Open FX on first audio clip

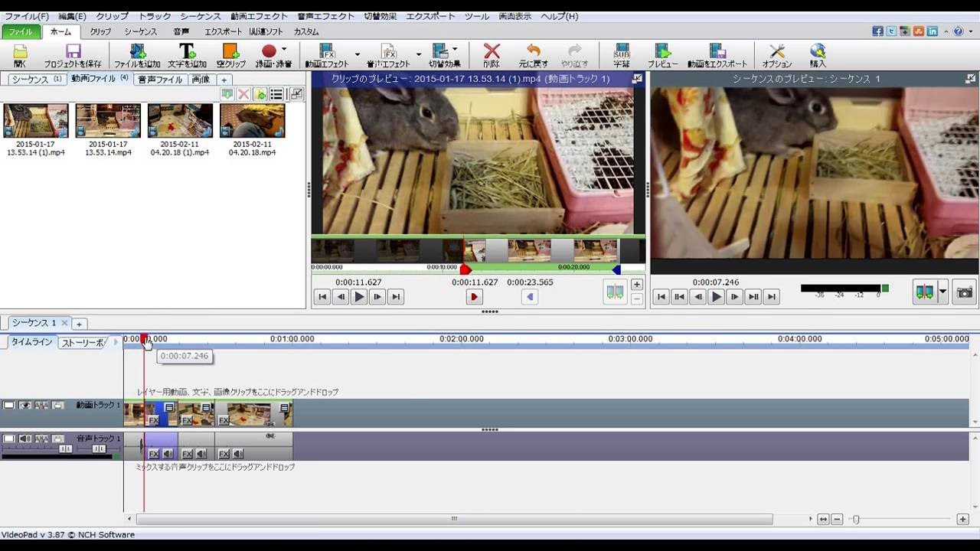(153, 454)
